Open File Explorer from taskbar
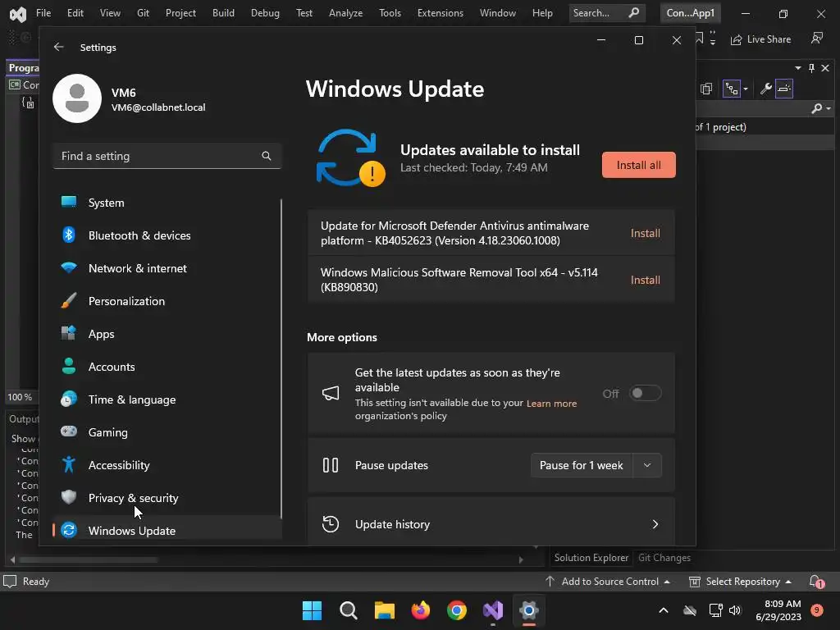Viewport: 840px width, 630px height. coord(384,610)
